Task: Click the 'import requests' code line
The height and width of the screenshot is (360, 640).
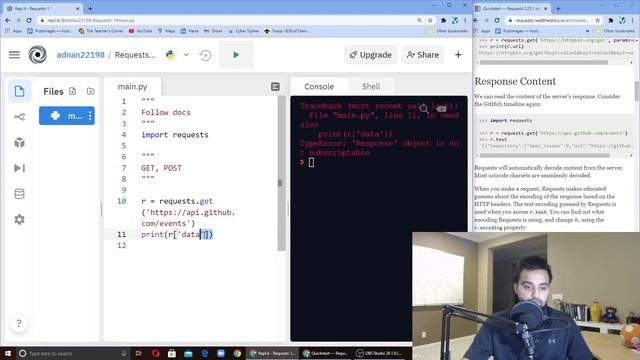Action: tap(175, 135)
